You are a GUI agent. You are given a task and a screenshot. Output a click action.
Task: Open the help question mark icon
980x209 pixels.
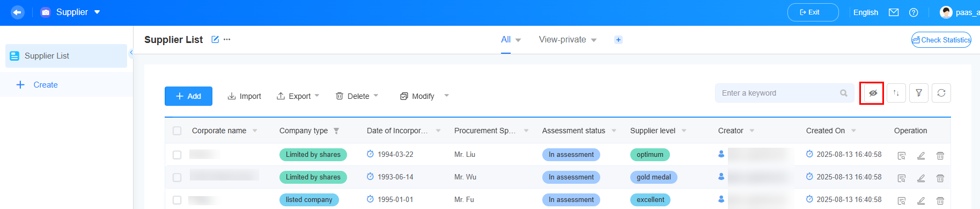[913, 12]
